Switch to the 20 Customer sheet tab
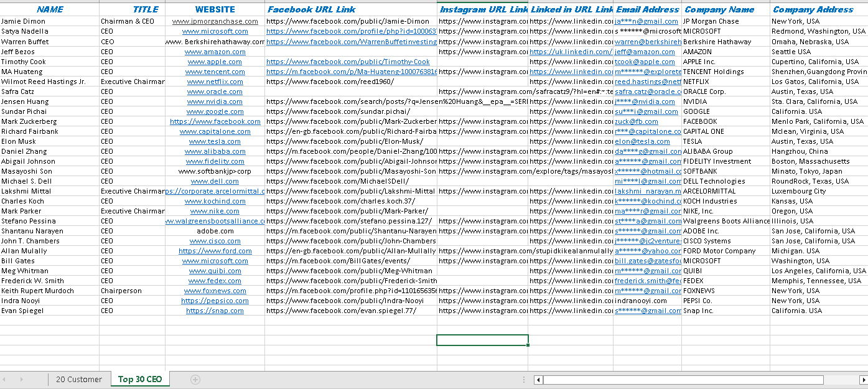This screenshot has width=868, height=389. (79, 379)
